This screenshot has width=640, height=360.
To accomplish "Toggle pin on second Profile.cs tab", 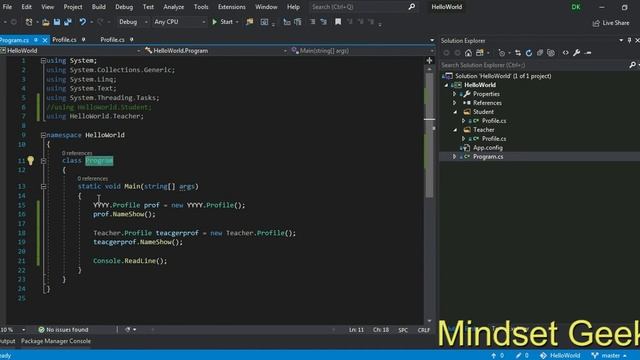I will coord(131,40).
